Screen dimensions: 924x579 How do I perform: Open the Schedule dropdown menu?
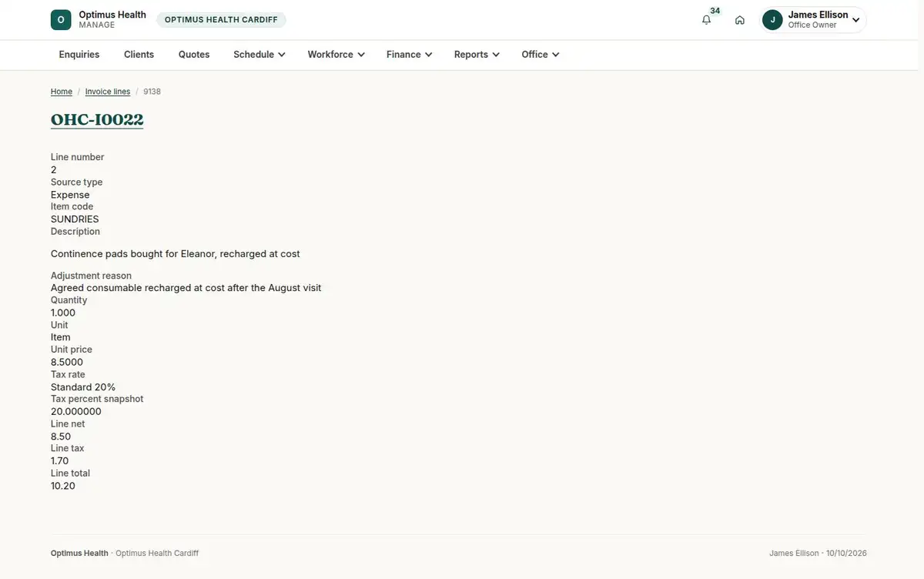coord(259,55)
